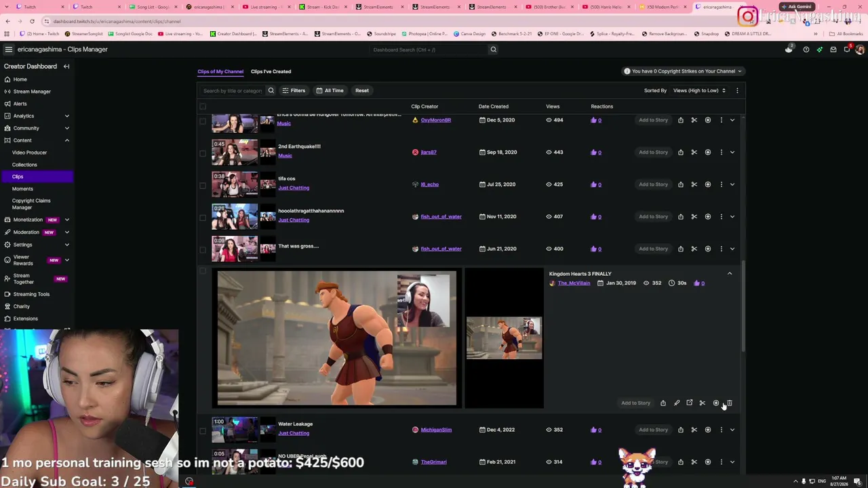Expand the Analytics sidebar section
This screenshot has width=868, height=488.
pyautogui.click(x=66, y=116)
